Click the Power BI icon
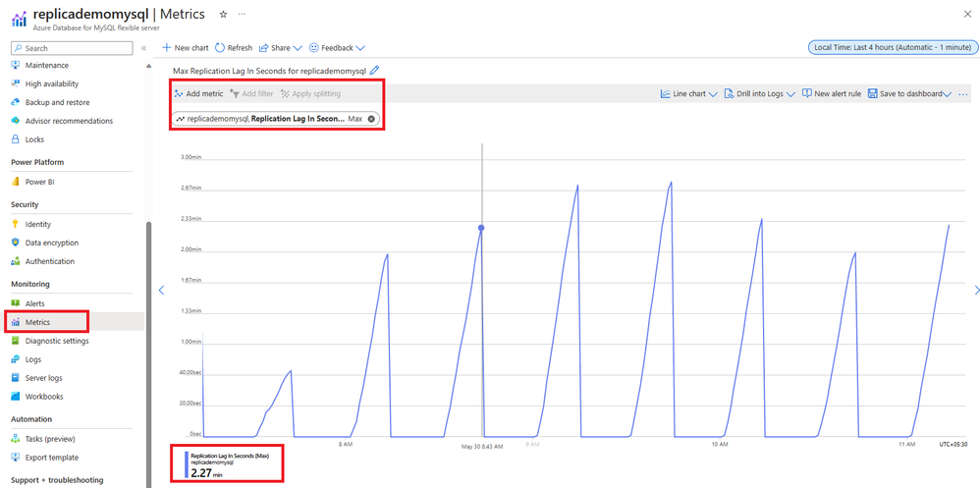Screen dimensions: 980x488 point(16,182)
